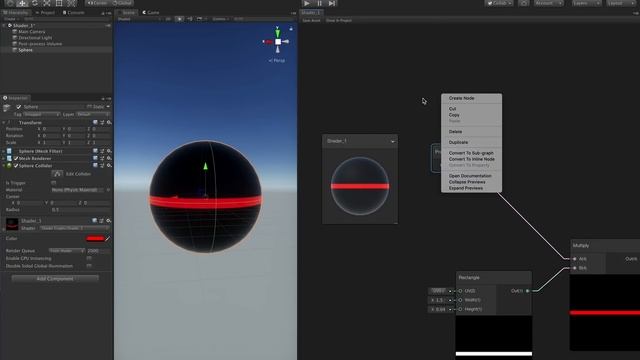Viewport: 640px width, 360px height.
Task: Collapse the Transform component
Action: click(x=4, y=122)
